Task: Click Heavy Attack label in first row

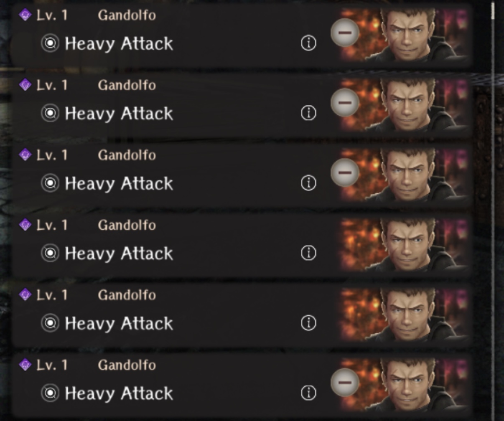Action: coord(119,43)
